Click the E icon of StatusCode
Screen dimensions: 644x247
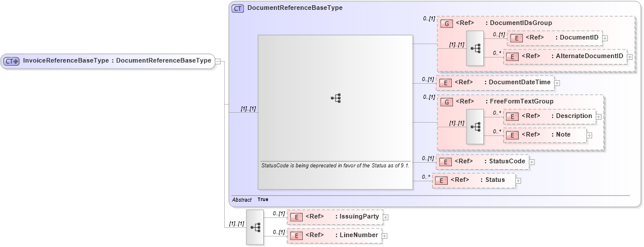[x=445, y=162]
